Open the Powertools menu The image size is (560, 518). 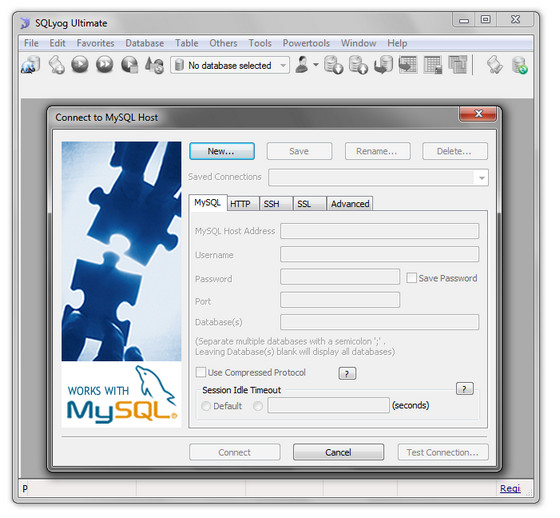click(x=306, y=43)
